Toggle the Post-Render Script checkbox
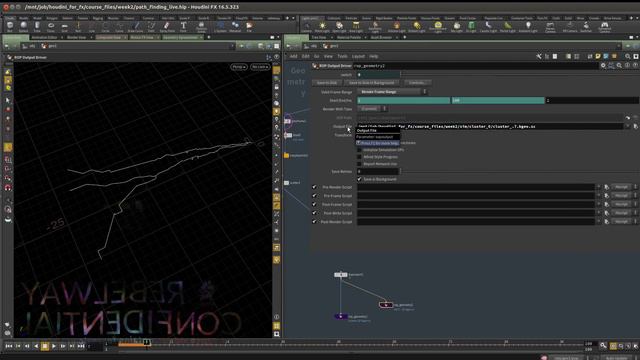The height and width of the screenshot is (360, 640). [314, 222]
